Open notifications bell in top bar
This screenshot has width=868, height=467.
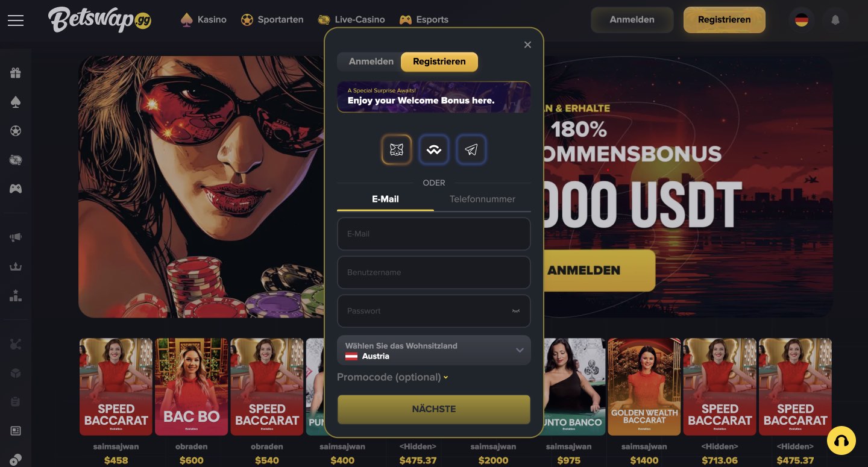(x=835, y=20)
